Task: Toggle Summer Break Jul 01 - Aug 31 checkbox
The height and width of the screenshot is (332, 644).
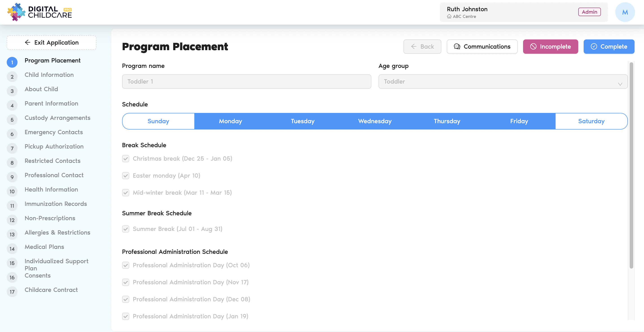Action: [125, 229]
